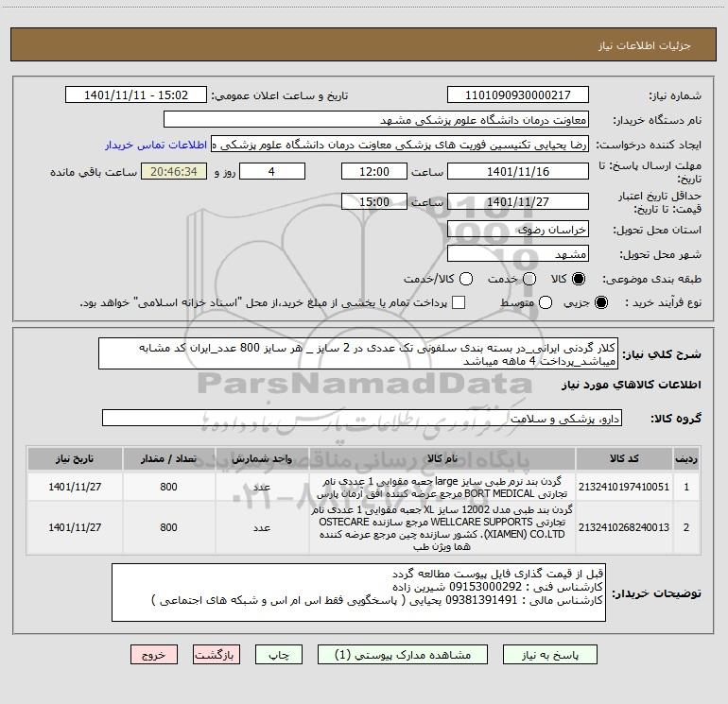728x704 pixels.
Task: Toggle the اسناد خزانه اسلامی payment checkbox
Action: click(459, 302)
